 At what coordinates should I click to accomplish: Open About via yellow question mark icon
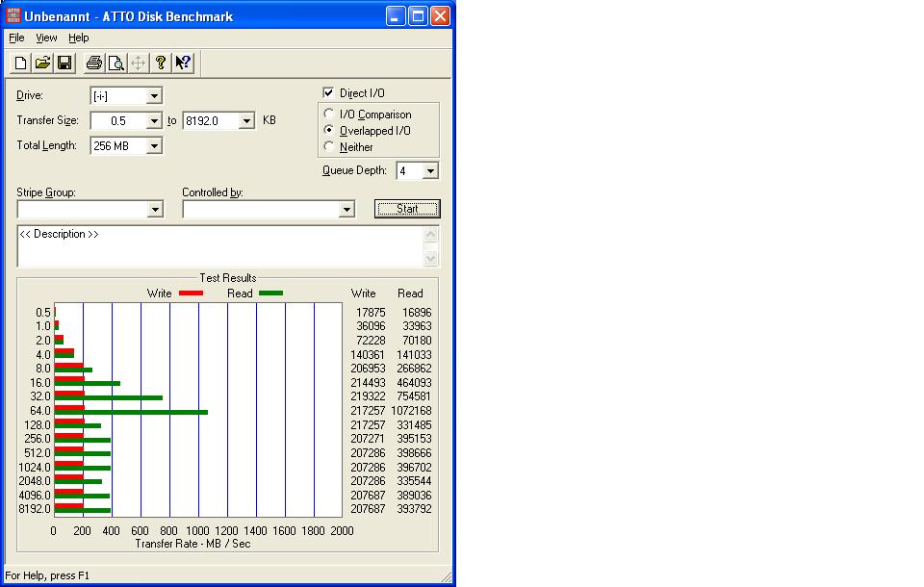[x=161, y=64]
